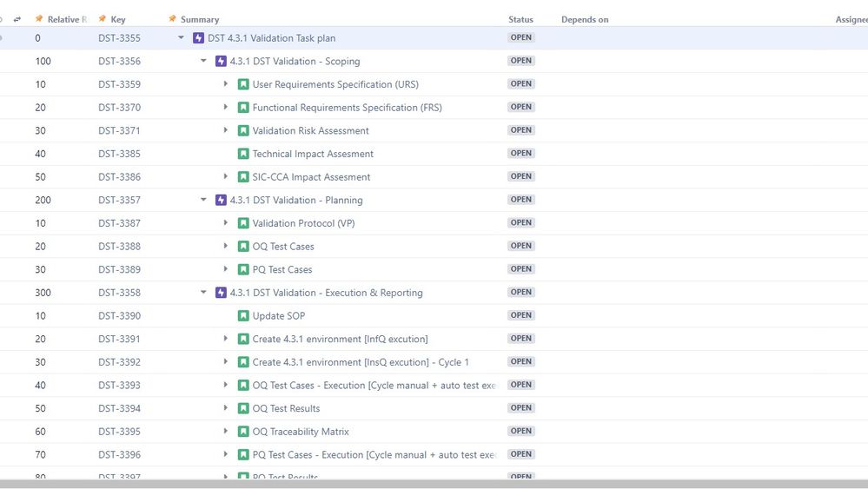The height and width of the screenshot is (489, 868).
Task: Open issue key DST-3385
Action: [x=120, y=154]
